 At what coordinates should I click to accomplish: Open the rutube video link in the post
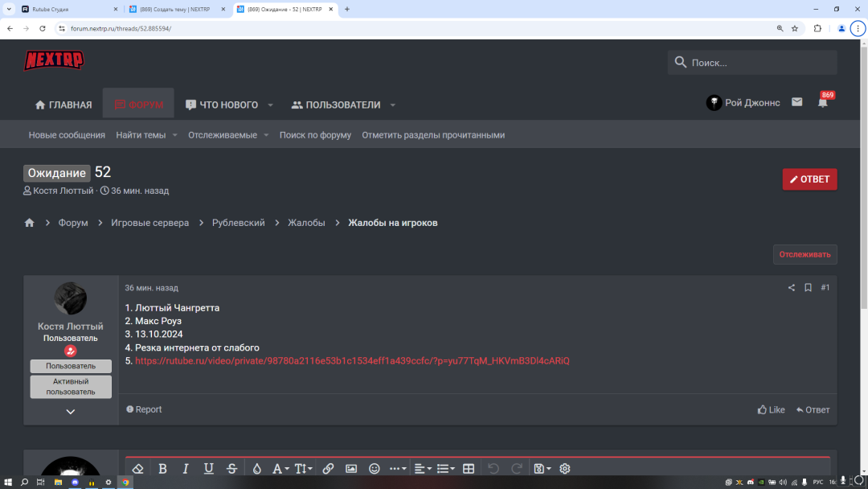pyautogui.click(x=352, y=361)
